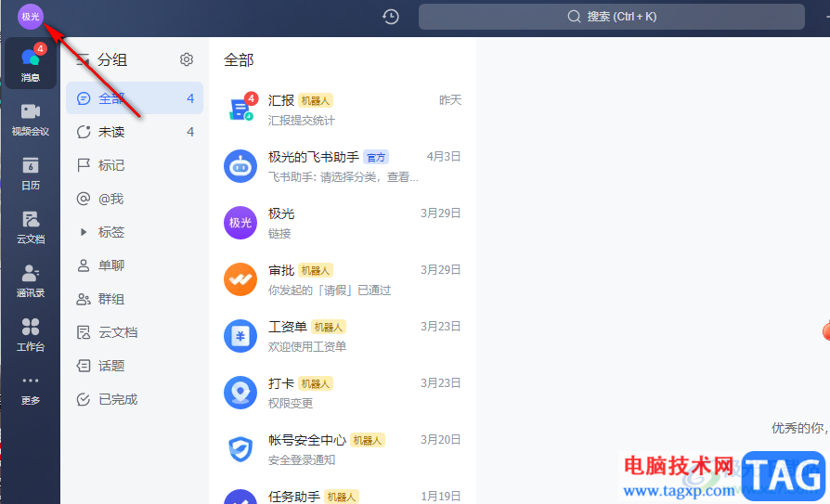Screen dimensions: 830x504
Task: Click the unread count 4 beside 未读
Action: tap(190, 131)
